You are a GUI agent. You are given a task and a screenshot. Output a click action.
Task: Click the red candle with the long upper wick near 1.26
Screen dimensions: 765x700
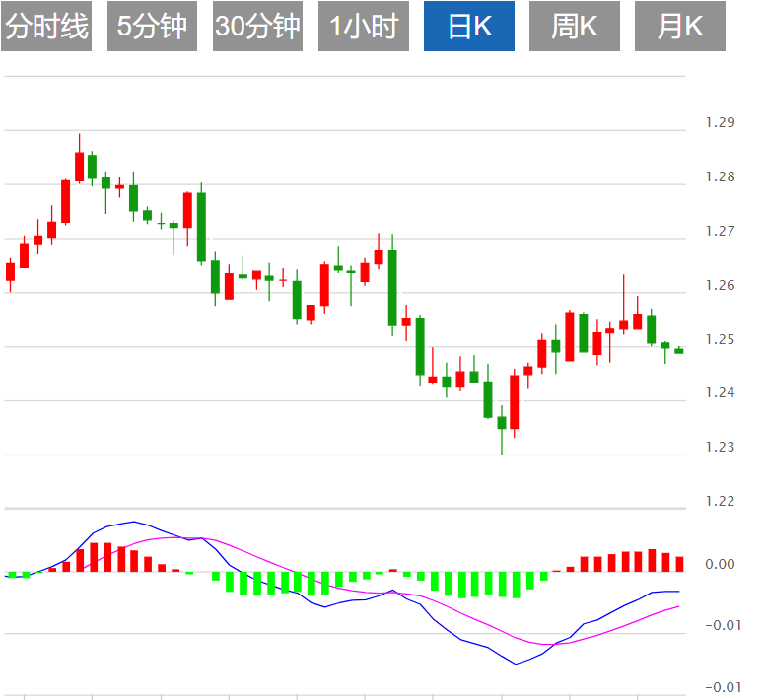click(x=623, y=324)
